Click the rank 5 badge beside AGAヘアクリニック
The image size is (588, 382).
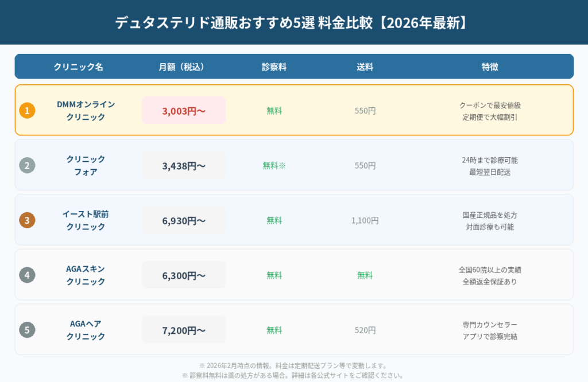point(27,330)
